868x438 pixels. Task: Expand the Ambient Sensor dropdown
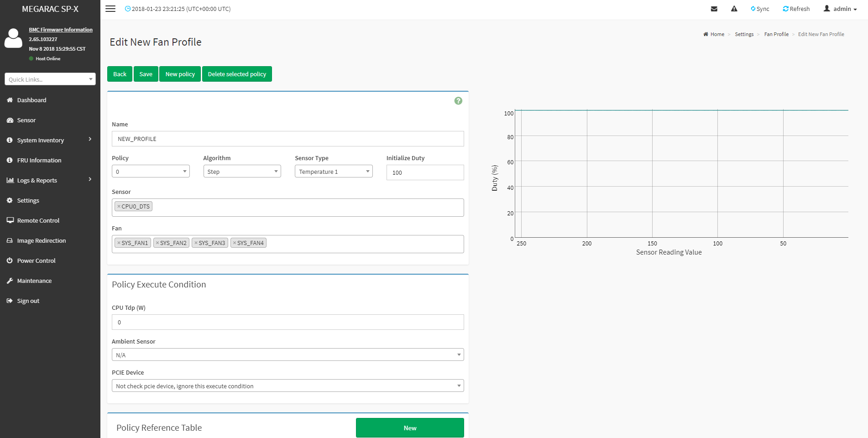click(288, 355)
